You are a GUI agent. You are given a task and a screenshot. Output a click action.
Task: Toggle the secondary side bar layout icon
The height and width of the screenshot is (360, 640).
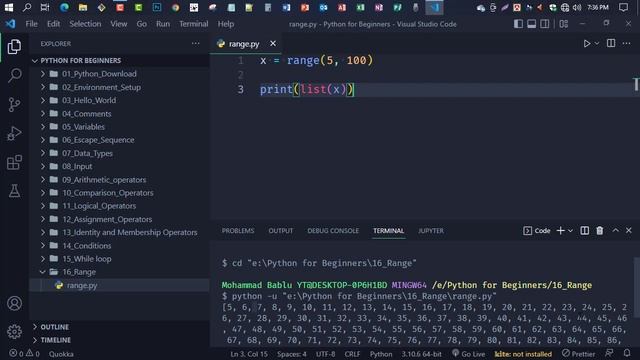pos(544,24)
